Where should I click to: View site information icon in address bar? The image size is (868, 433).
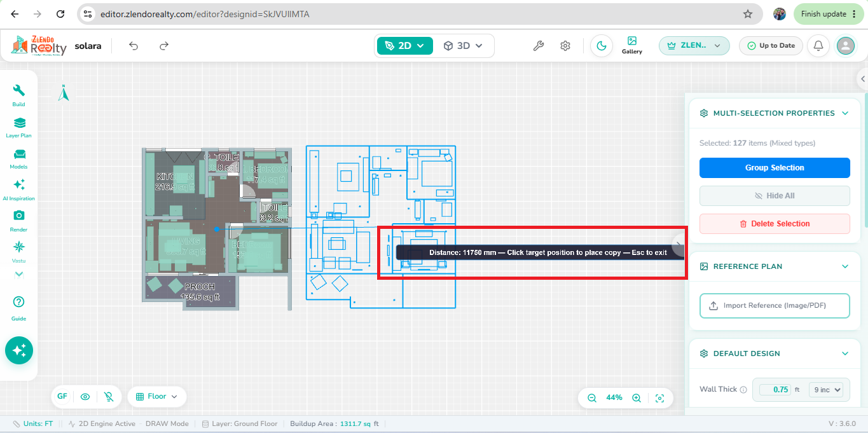click(88, 14)
